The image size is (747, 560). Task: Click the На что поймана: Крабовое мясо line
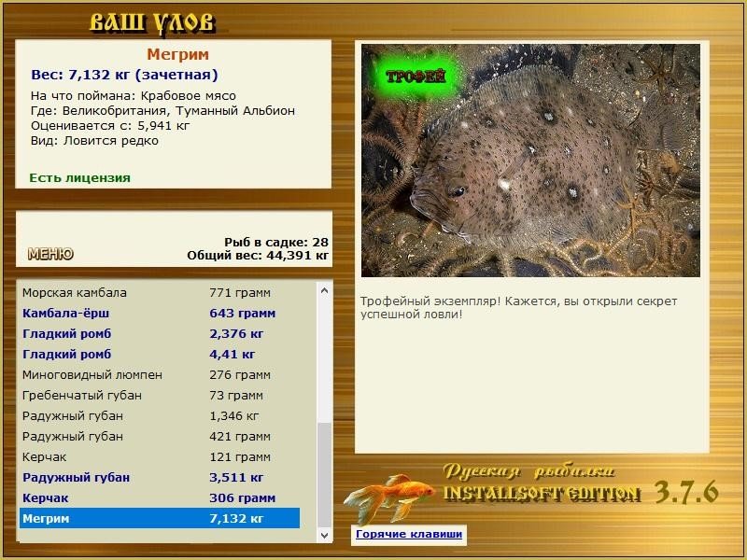click(134, 96)
